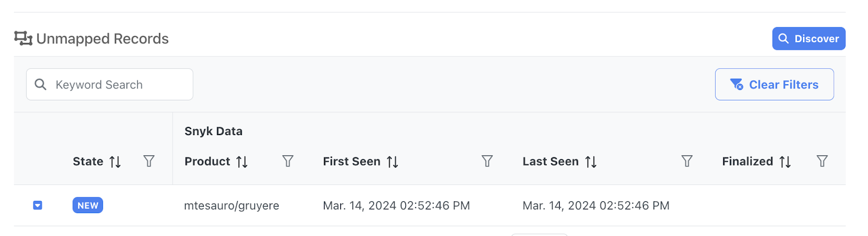Click the Product column header label
Screen dimensions: 868x236
tap(207, 162)
